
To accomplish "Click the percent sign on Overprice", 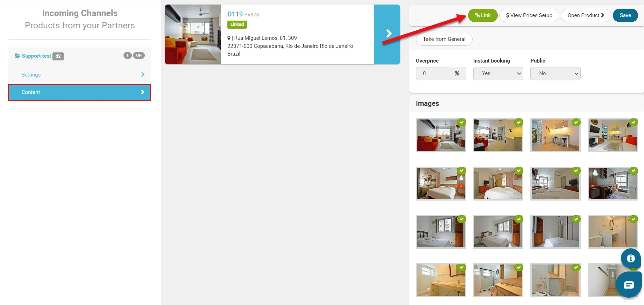I will pyautogui.click(x=457, y=73).
